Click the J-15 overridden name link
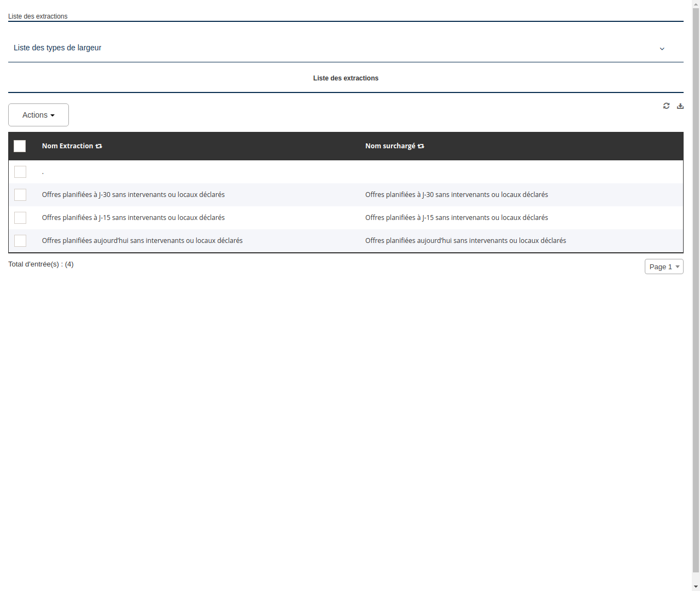Screen dimensions: 700x591 click(457, 218)
